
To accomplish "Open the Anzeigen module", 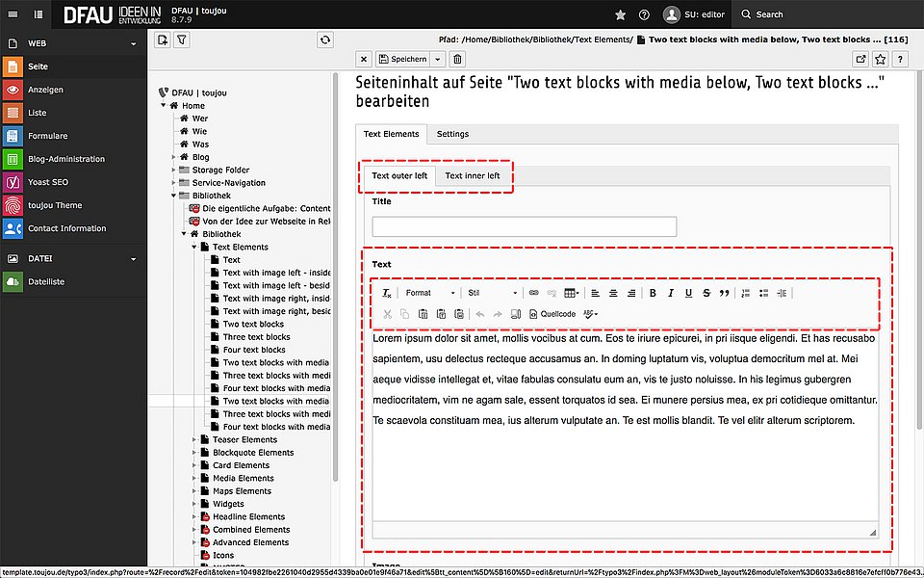I will tap(73, 90).
